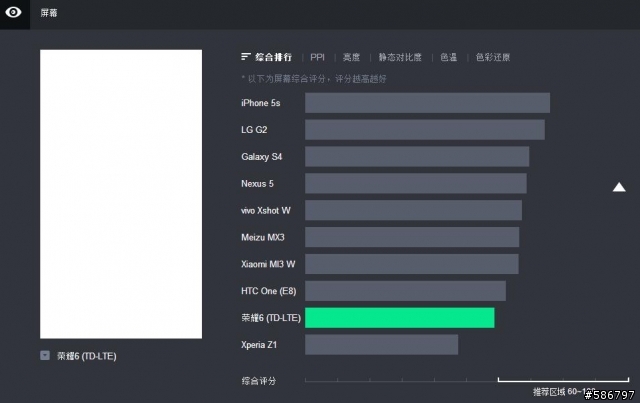
Task: Click the Xiaomi MI3 W label
Action: 268,264
